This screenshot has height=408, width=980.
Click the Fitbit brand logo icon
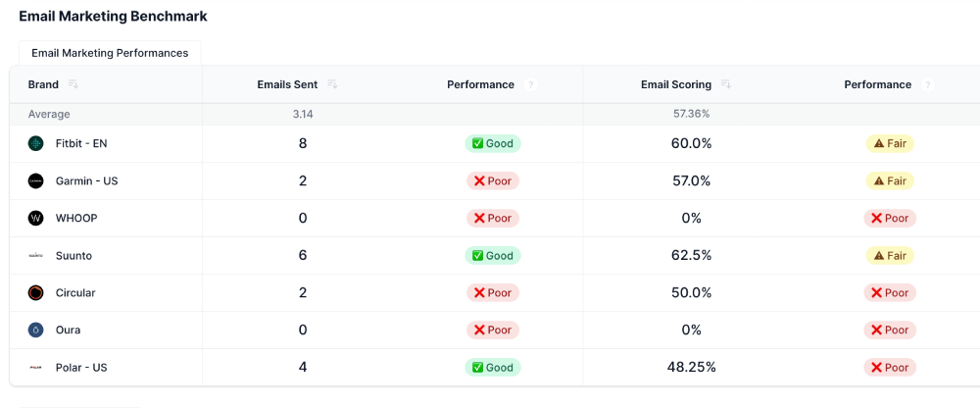35,143
